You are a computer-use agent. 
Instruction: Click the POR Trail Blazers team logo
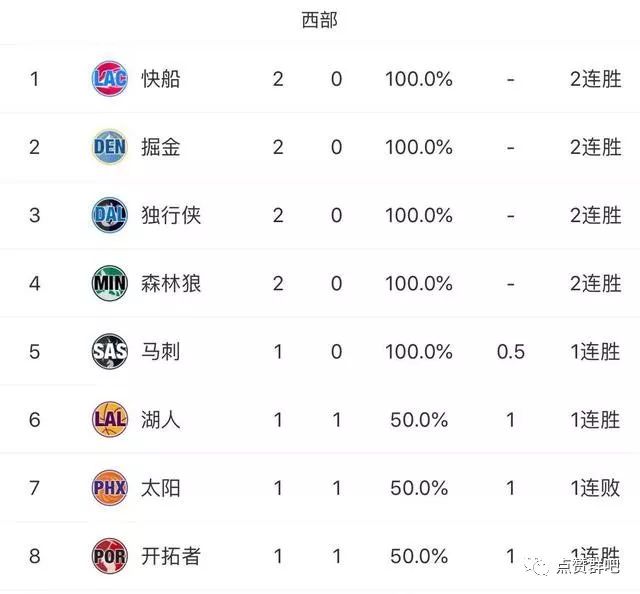pyautogui.click(x=110, y=556)
